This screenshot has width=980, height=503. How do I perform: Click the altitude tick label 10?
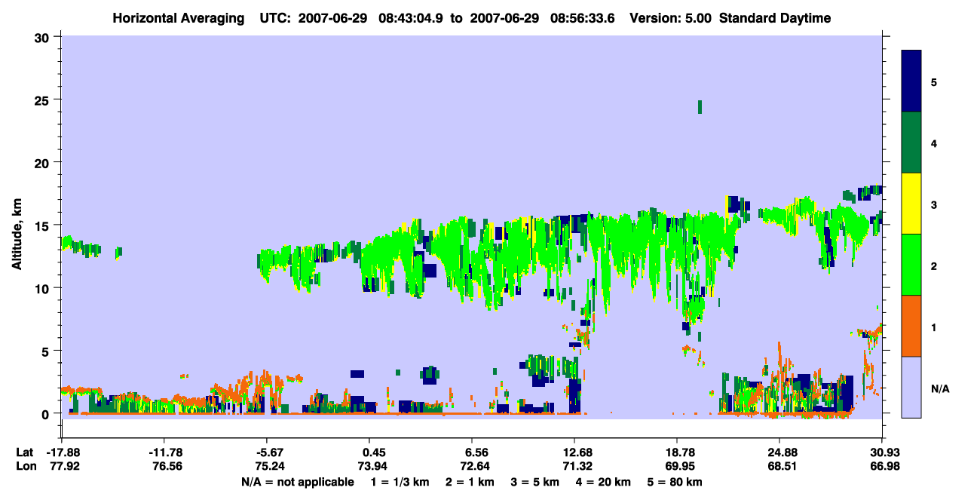pyautogui.click(x=43, y=288)
